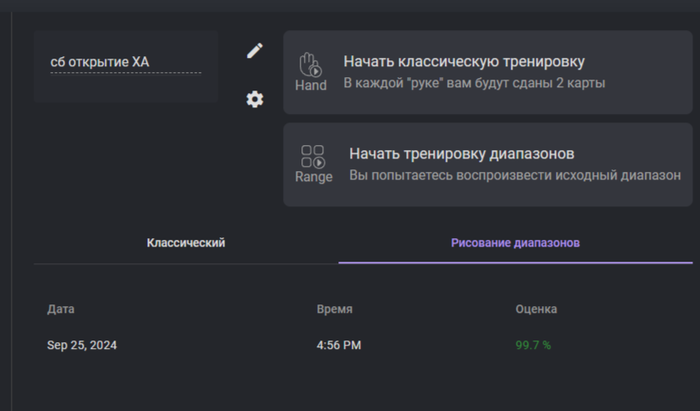Viewport: 700px width, 411px height.
Task: Click the 4:56 PM time entry
Action: click(339, 345)
